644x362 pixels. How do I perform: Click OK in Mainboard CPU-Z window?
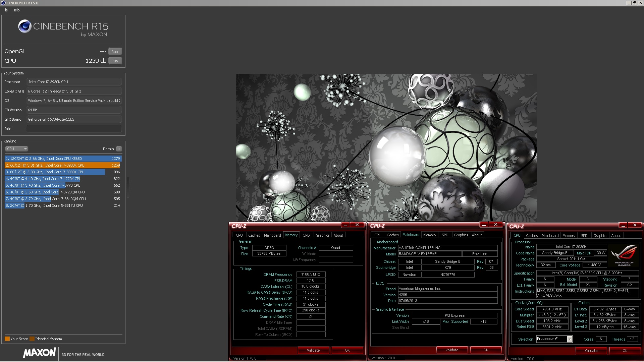[486, 350]
